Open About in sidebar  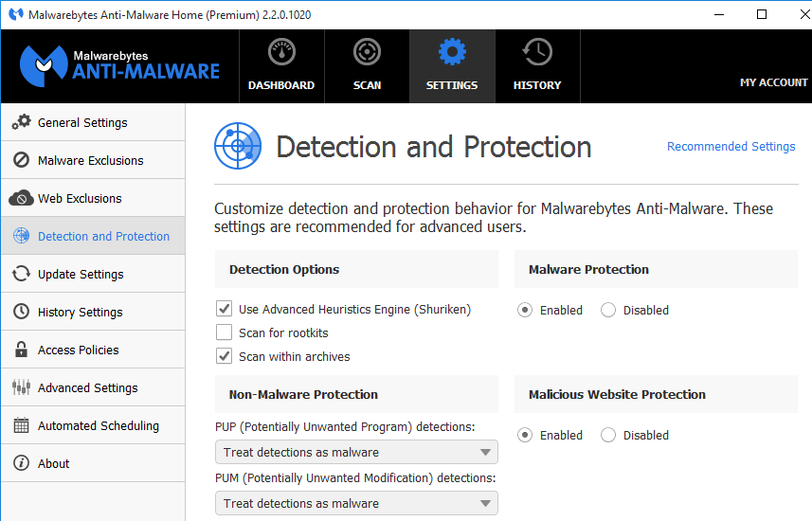93,462
